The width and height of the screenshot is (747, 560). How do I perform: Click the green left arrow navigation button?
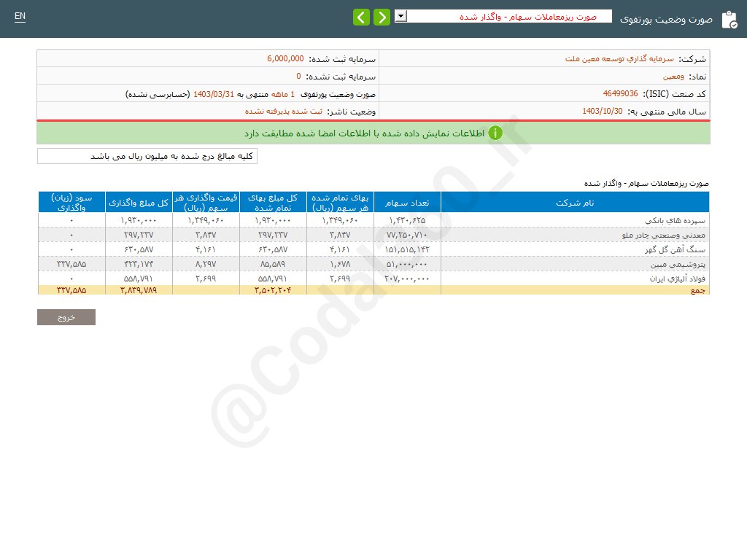tap(361, 17)
